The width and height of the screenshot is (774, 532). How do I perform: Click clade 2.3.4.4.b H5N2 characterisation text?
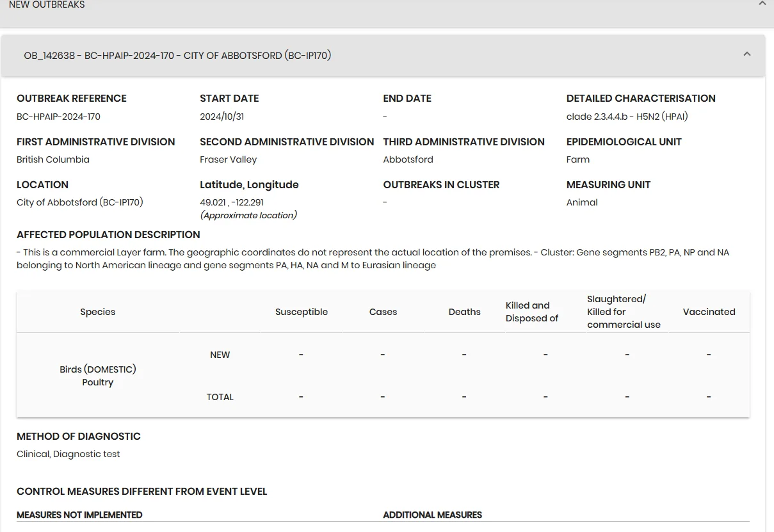[x=627, y=117]
